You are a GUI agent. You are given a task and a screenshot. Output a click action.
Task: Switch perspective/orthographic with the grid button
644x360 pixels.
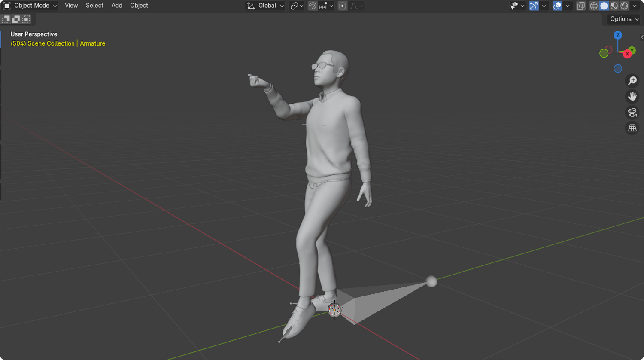632,128
